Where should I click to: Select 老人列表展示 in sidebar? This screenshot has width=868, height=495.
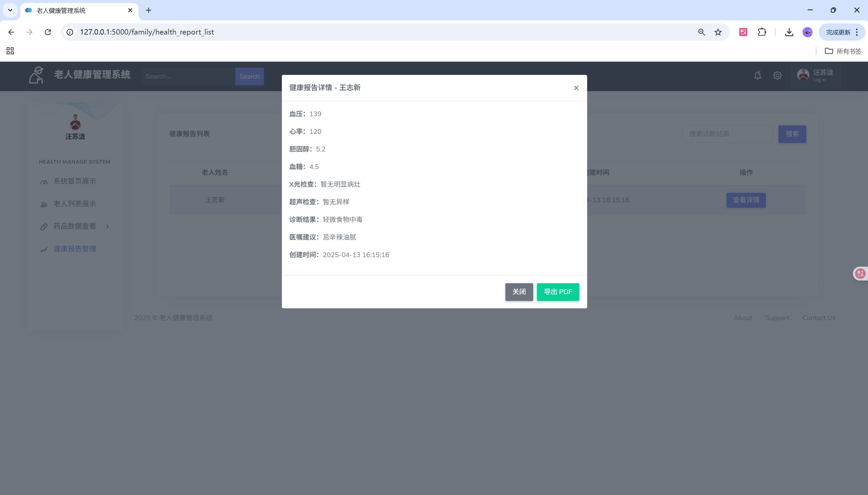click(x=75, y=204)
